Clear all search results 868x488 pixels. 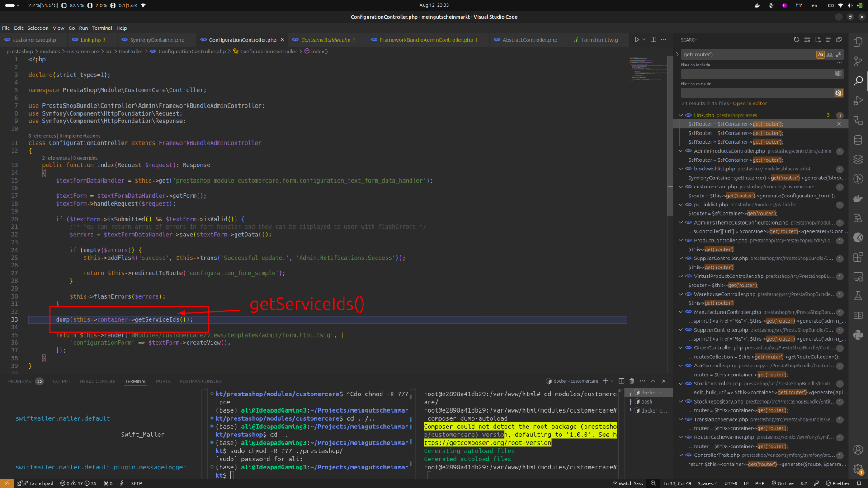click(x=807, y=40)
